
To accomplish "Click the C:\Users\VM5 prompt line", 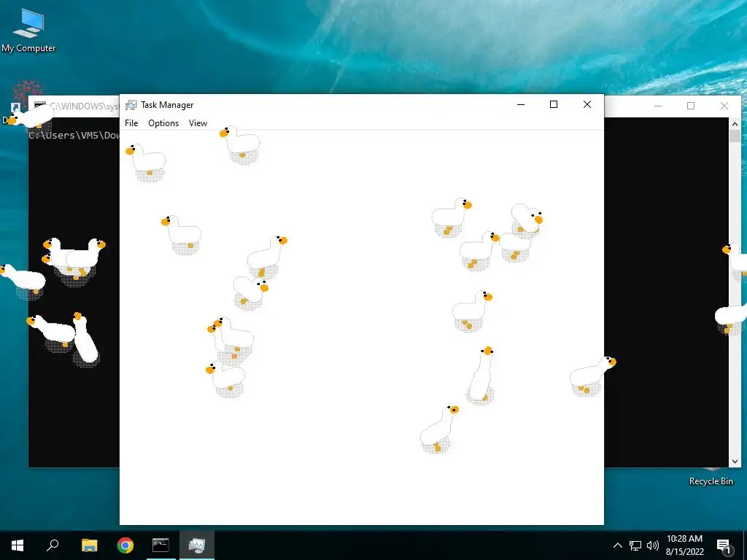I will (74, 135).
